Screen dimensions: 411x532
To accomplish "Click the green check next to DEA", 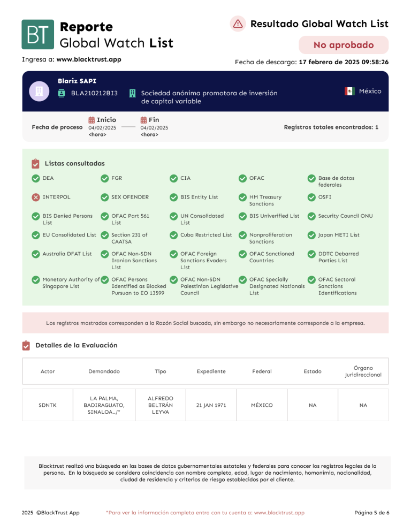I will tap(36, 178).
